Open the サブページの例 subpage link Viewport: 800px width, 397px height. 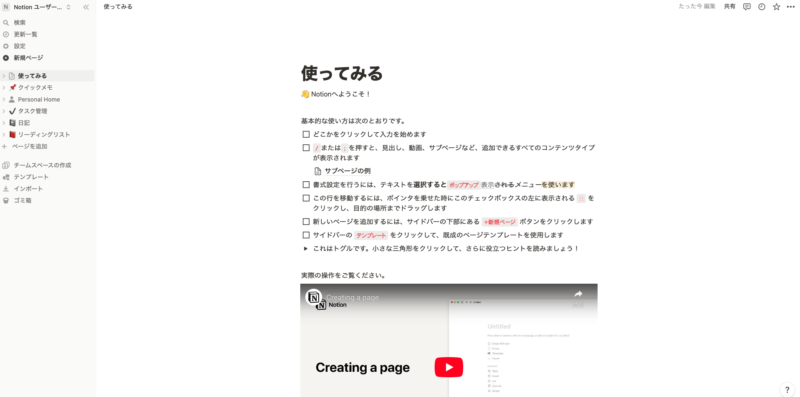347,171
